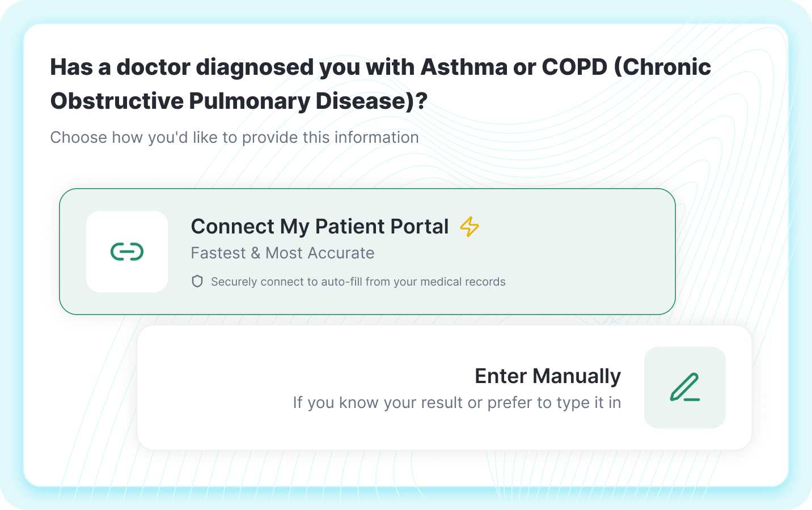Click the link icon inside the white rounded square
812x510 pixels.
coord(127,250)
